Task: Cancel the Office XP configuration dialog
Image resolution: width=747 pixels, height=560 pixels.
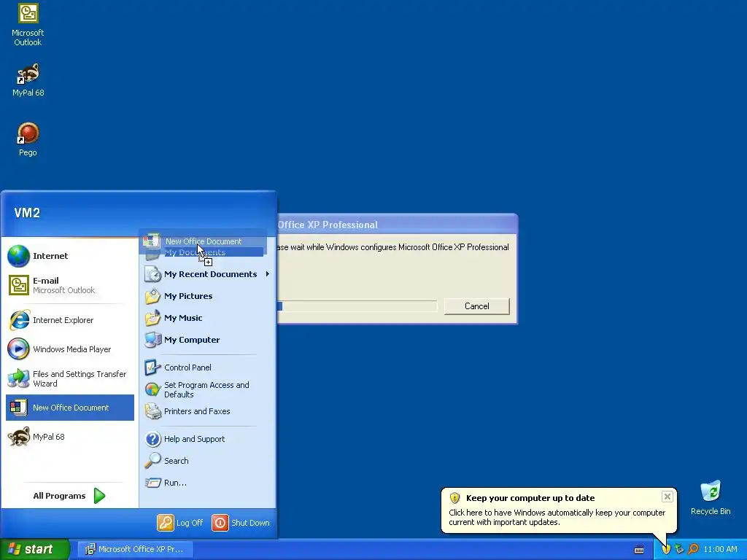Action: [x=477, y=306]
